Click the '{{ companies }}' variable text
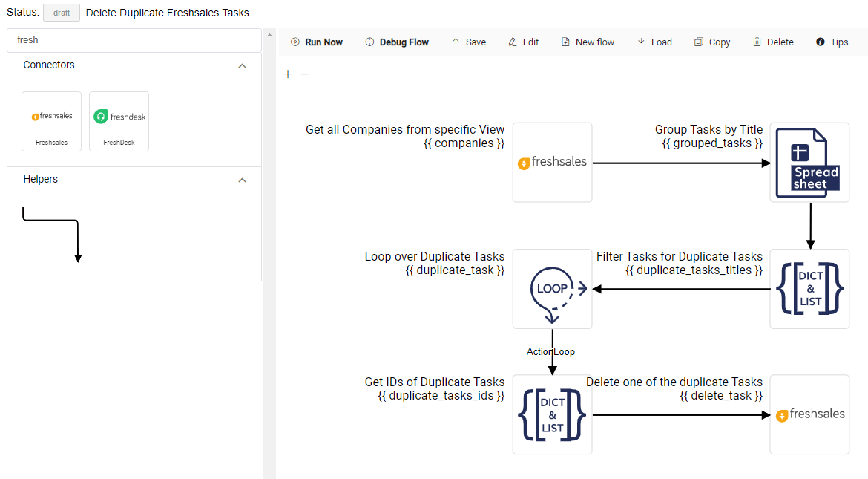 464,143
